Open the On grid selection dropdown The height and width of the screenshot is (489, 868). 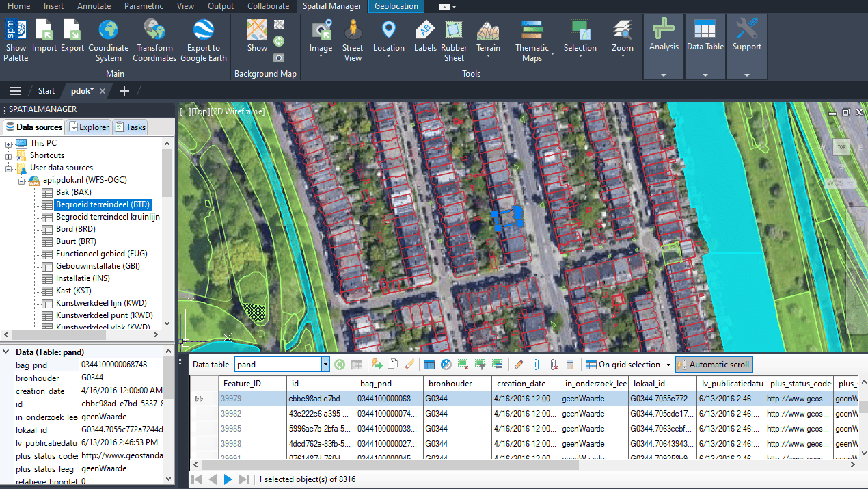[x=669, y=365]
